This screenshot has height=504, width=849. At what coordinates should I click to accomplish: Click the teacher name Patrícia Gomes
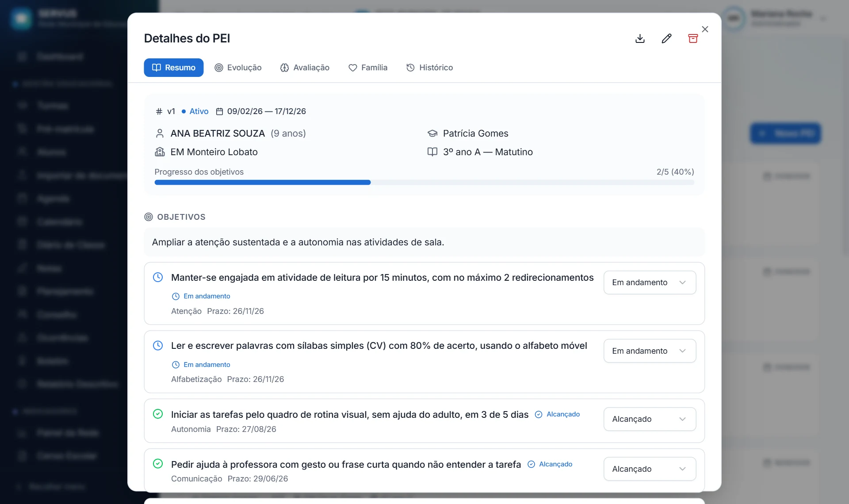[475, 134]
